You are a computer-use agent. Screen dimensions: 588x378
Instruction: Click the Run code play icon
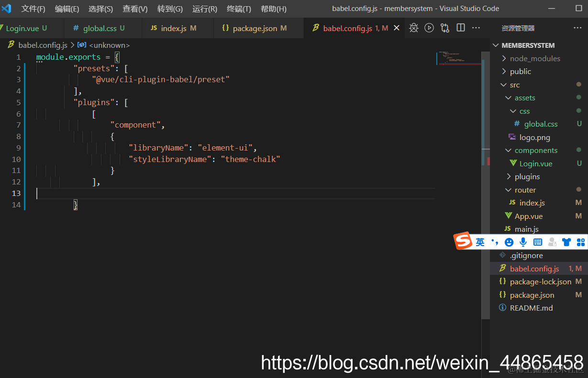[429, 28]
